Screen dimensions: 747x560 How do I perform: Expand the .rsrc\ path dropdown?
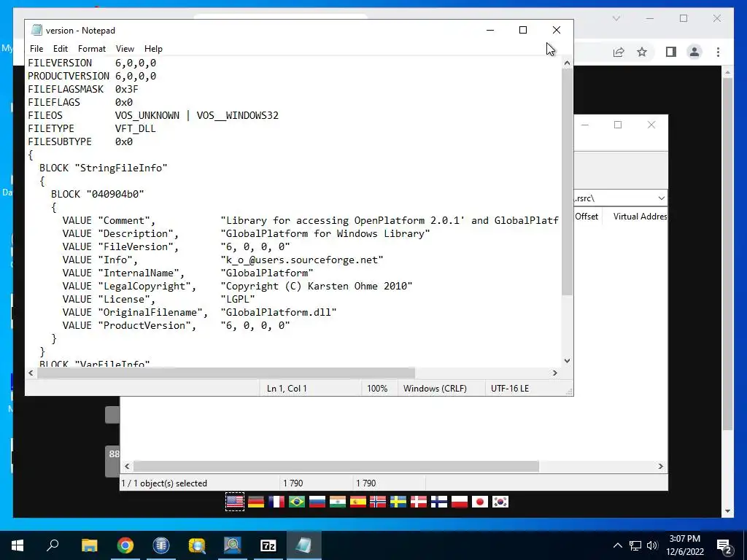click(661, 198)
